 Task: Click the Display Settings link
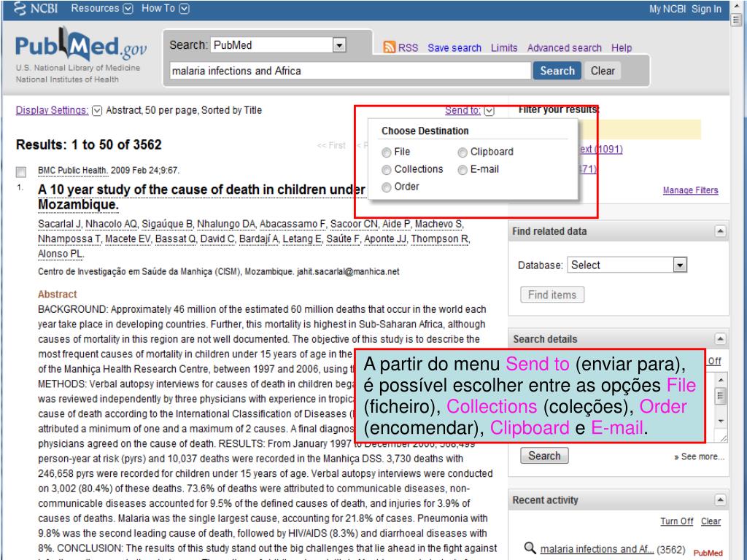52,110
